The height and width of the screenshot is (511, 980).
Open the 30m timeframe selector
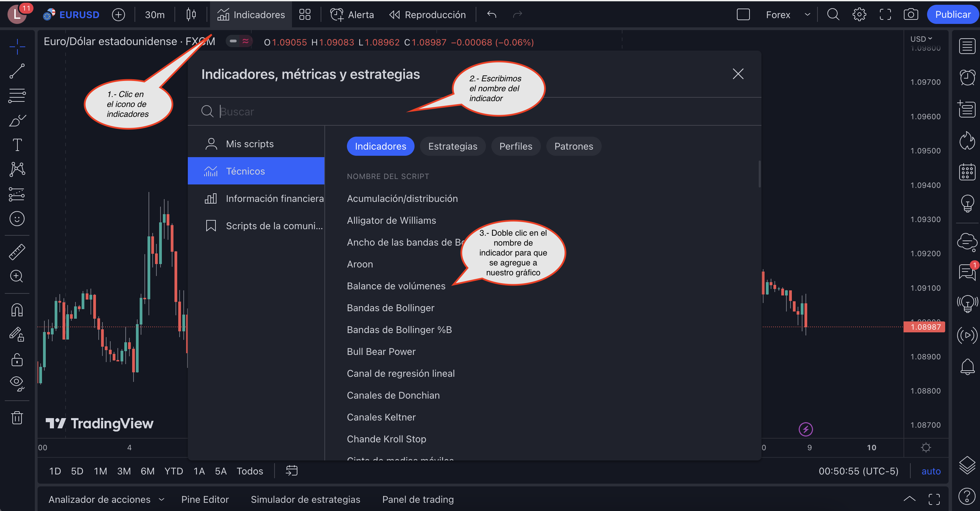point(154,14)
